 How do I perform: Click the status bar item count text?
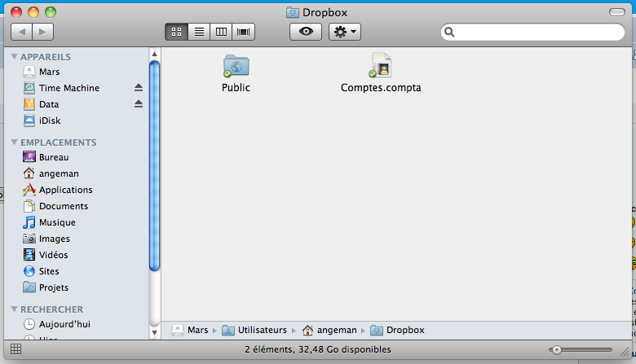318,349
